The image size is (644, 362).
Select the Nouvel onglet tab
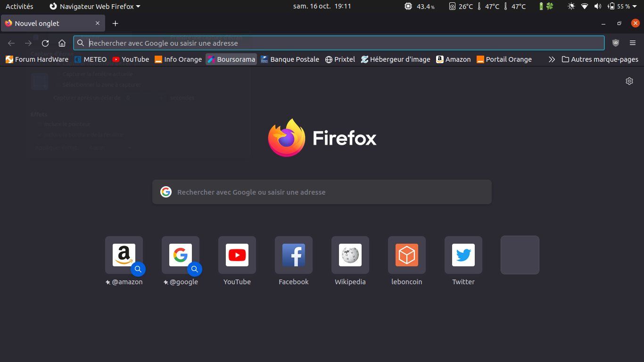click(x=53, y=23)
